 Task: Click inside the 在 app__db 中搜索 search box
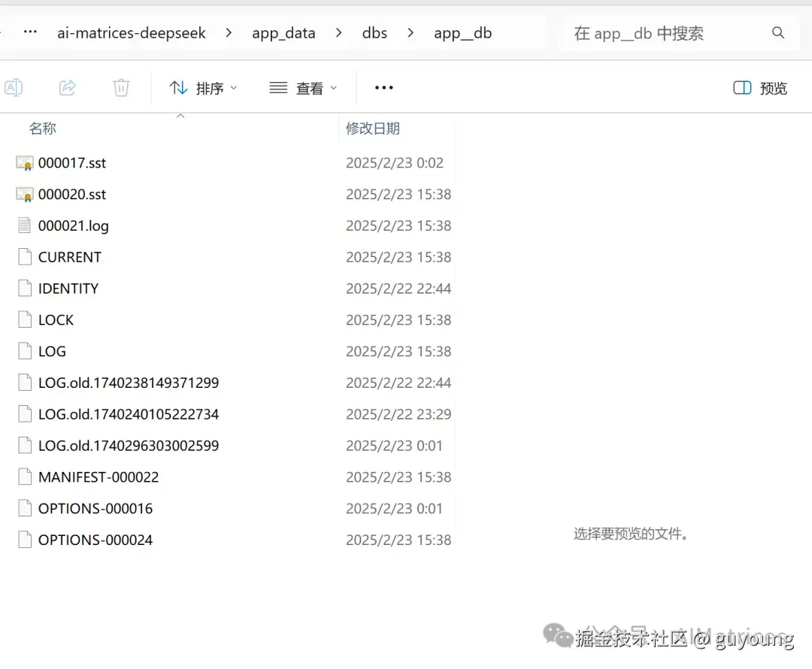(x=662, y=33)
